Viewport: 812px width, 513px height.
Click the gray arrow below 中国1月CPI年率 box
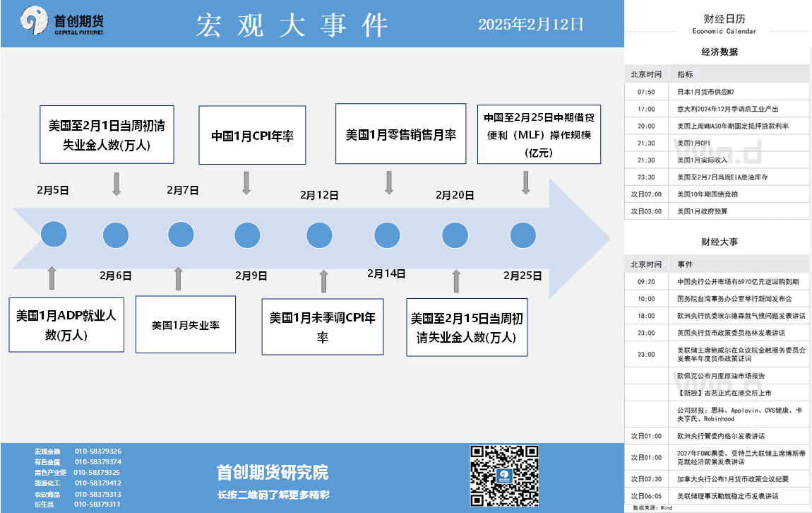pyautogui.click(x=246, y=183)
